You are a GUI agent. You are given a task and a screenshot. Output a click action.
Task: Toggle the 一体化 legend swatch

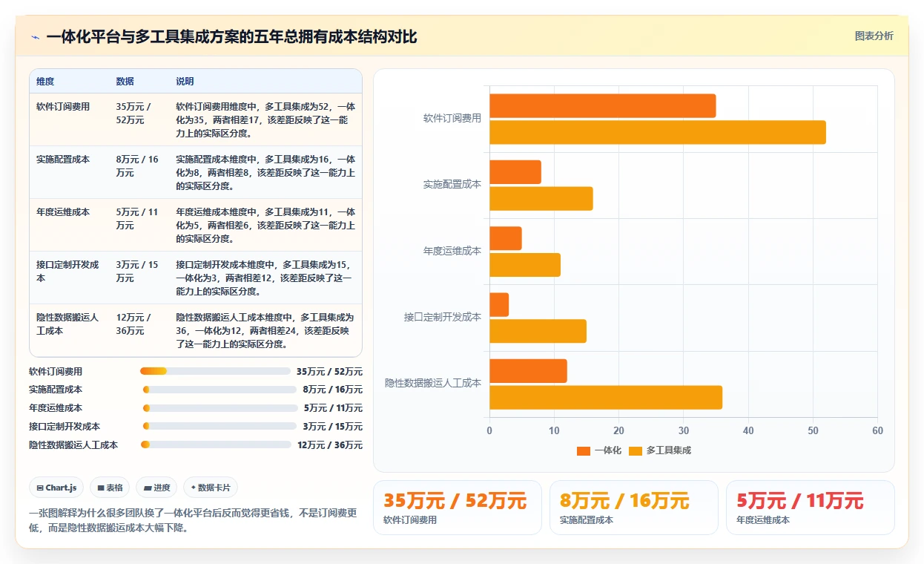click(584, 450)
